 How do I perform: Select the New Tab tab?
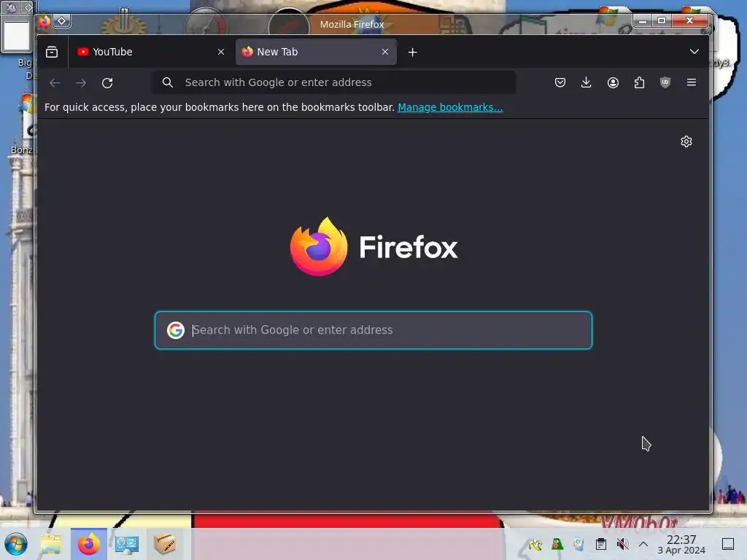pyautogui.click(x=316, y=52)
